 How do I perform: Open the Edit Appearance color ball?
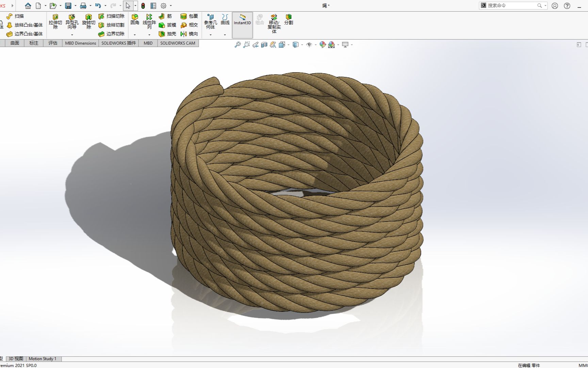click(323, 44)
